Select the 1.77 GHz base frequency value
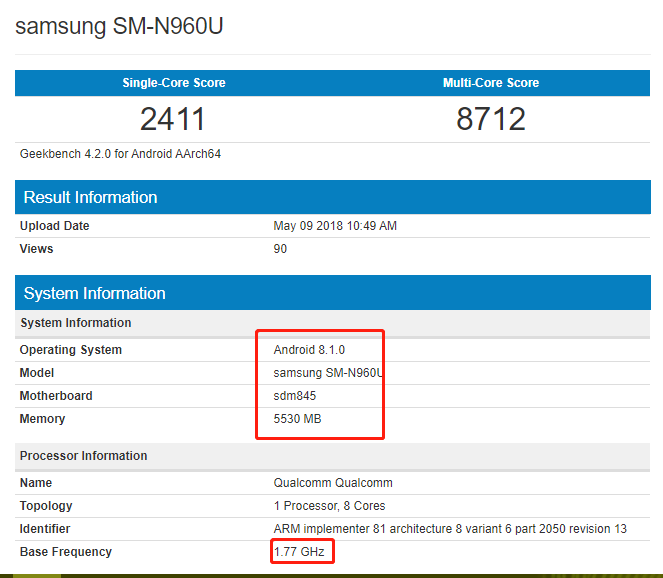 pos(299,552)
